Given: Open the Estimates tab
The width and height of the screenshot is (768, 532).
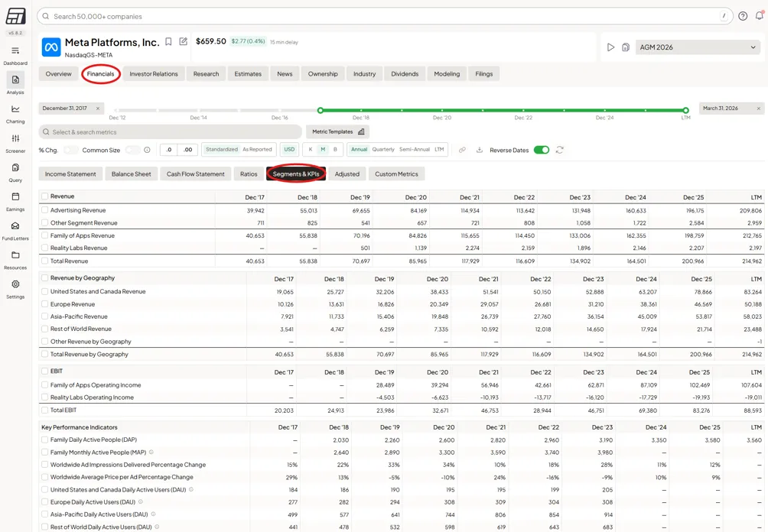Looking at the screenshot, I should (248, 74).
